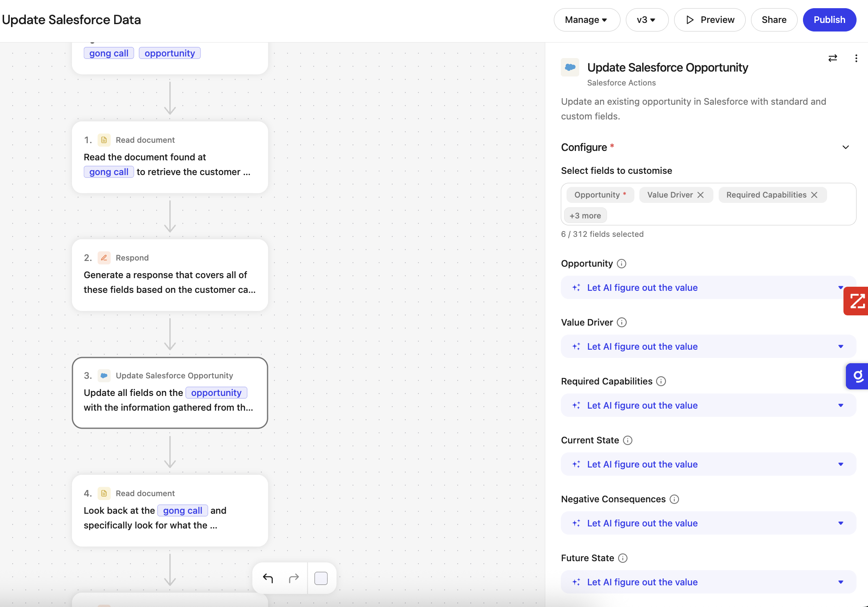
Task: Expand the +3 more fields chip
Action: 585,216
